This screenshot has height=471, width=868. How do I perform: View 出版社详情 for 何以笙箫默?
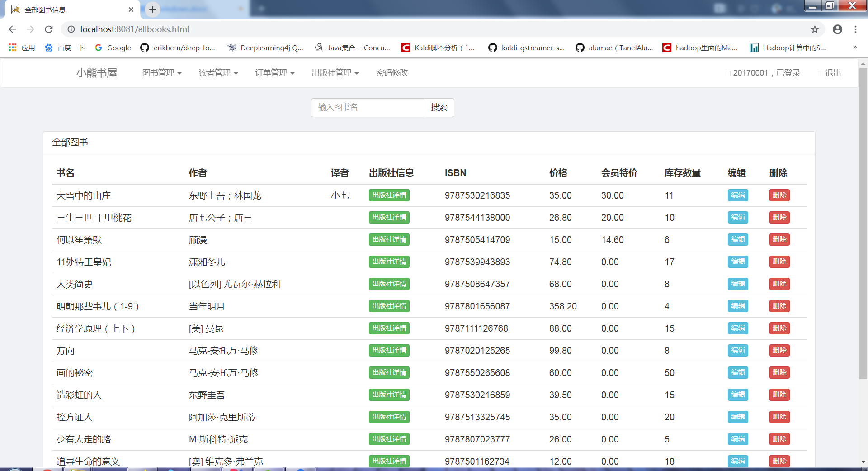(389, 239)
